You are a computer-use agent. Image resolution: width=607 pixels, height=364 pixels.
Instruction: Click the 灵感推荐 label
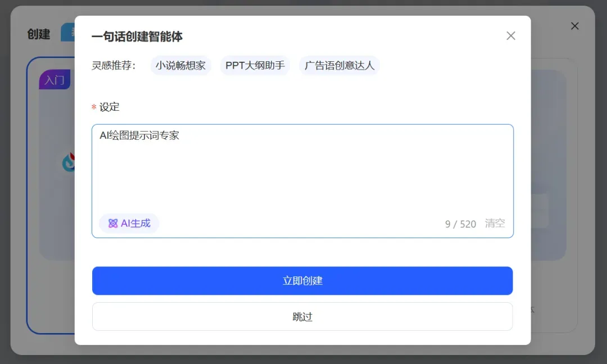tap(114, 65)
